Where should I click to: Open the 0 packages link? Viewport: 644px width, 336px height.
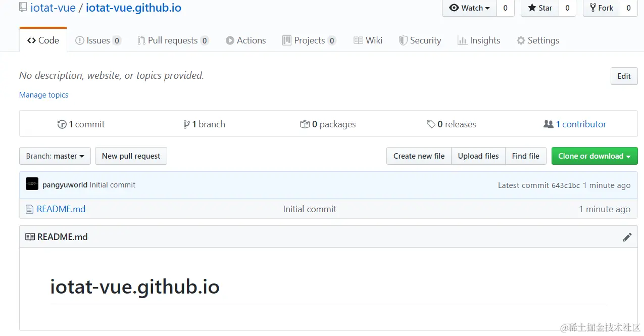[x=328, y=124]
